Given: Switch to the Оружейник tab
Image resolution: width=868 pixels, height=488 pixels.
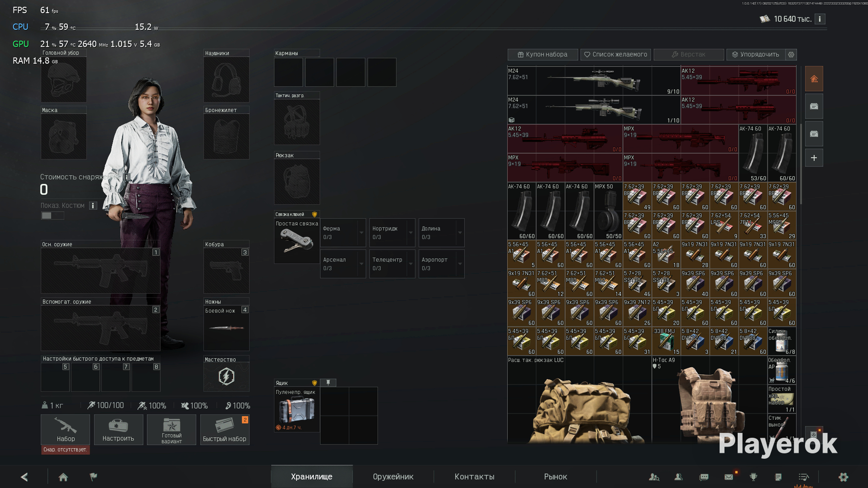Looking at the screenshot, I should pyautogui.click(x=393, y=477).
